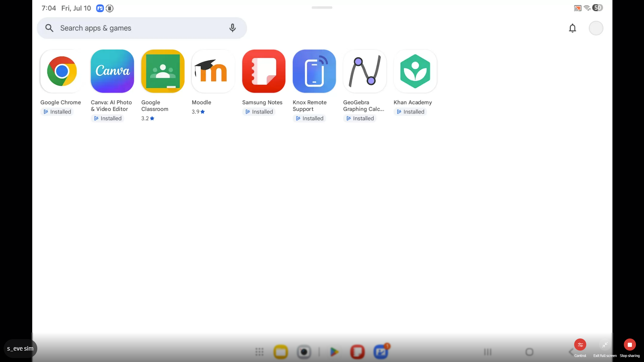Open the GeoGebra Graphing Calculator icon

tap(365, 71)
